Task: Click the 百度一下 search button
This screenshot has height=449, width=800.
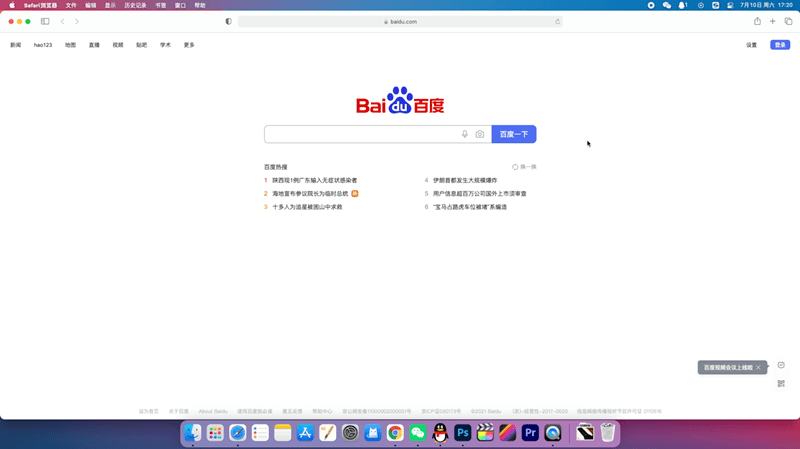Action: (514, 134)
